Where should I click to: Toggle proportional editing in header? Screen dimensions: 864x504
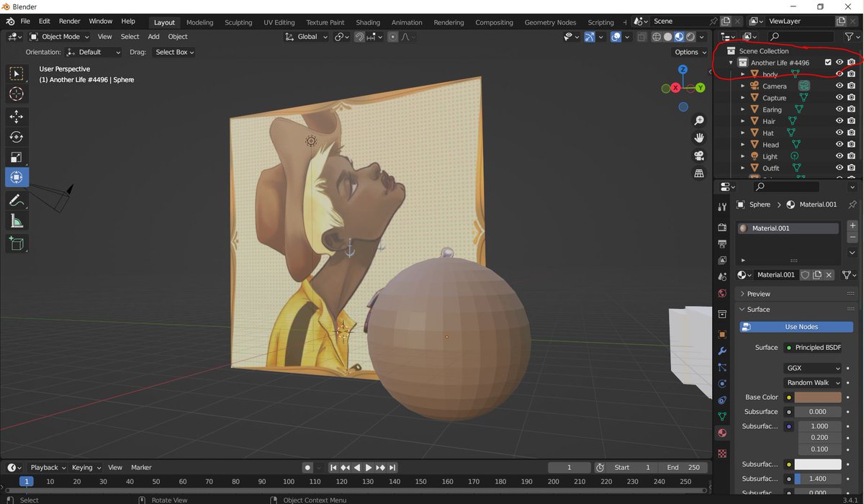tap(393, 37)
